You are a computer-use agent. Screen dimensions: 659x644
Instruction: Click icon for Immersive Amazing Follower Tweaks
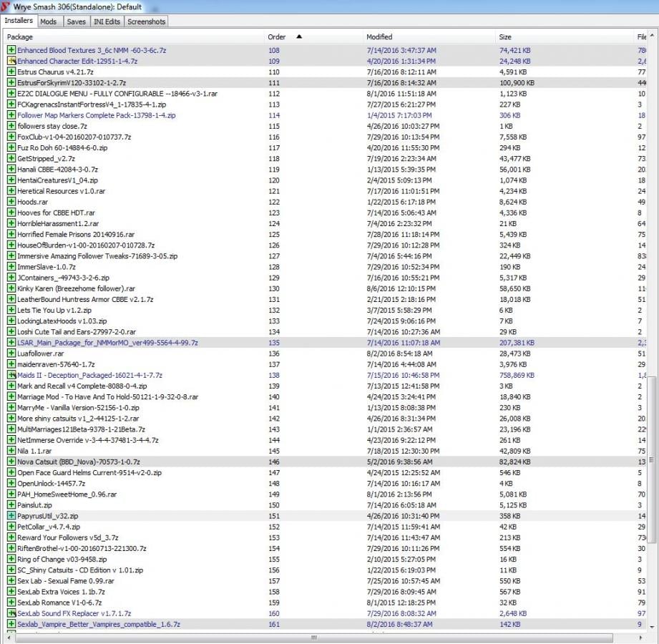pyautogui.click(x=11, y=256)
